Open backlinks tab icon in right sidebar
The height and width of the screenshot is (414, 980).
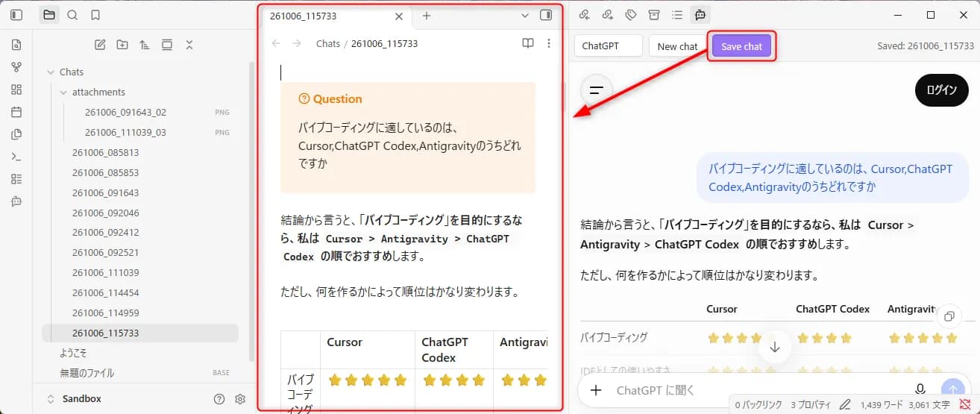[x=585, y=14]
